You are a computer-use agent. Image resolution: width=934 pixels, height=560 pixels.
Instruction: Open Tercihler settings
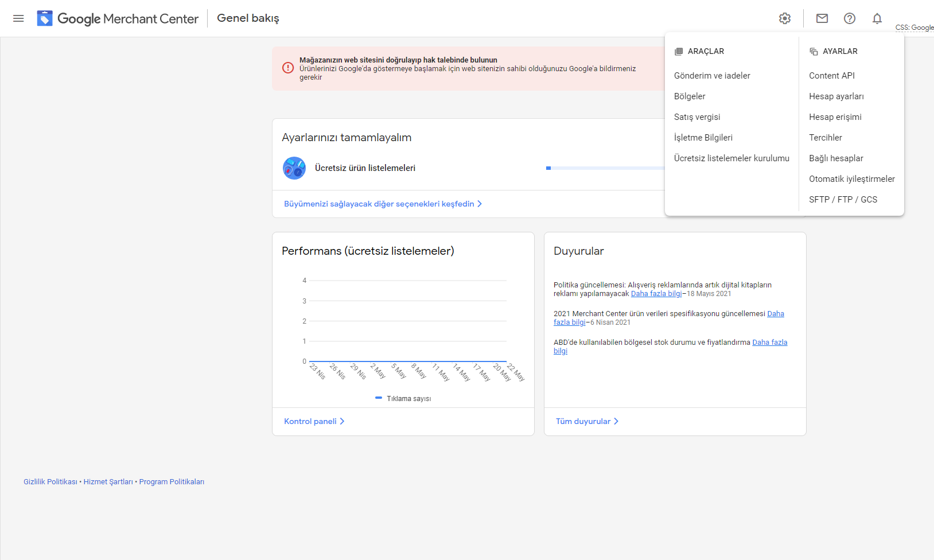click(x=826, y=138)
